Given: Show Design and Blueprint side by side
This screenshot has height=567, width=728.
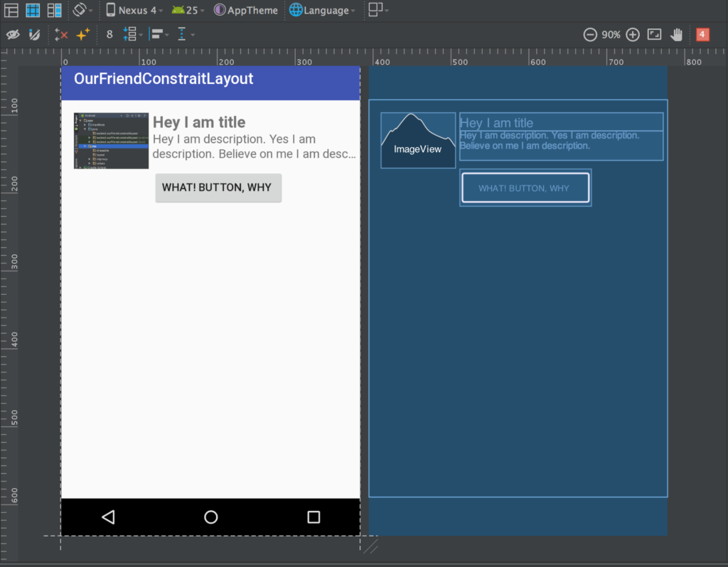Looking at the screenshot, I should click(54, 10).
